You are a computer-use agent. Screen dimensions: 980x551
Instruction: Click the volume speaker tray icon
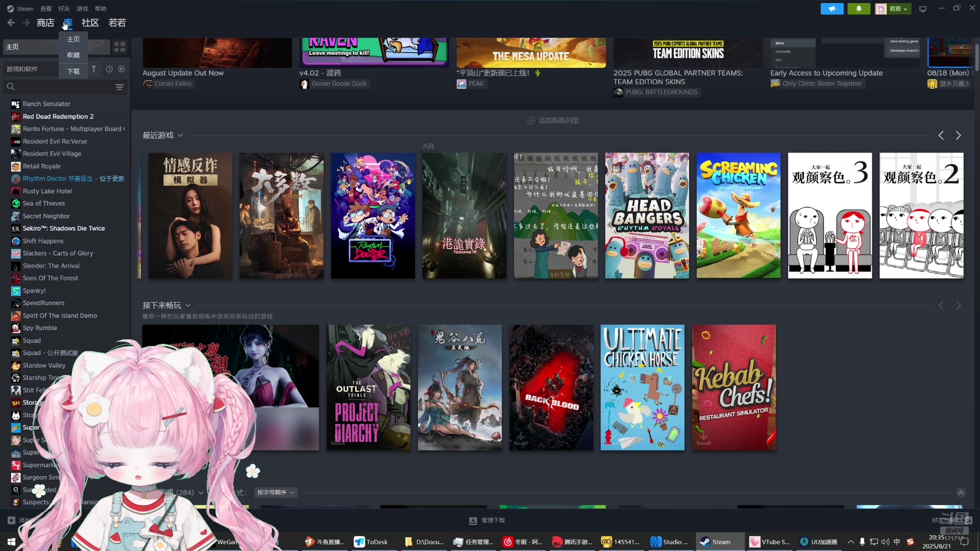tap(885, 542)
